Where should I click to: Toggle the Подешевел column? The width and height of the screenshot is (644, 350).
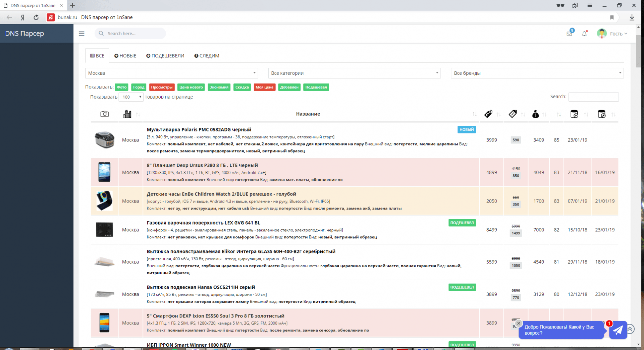point(316,87)
